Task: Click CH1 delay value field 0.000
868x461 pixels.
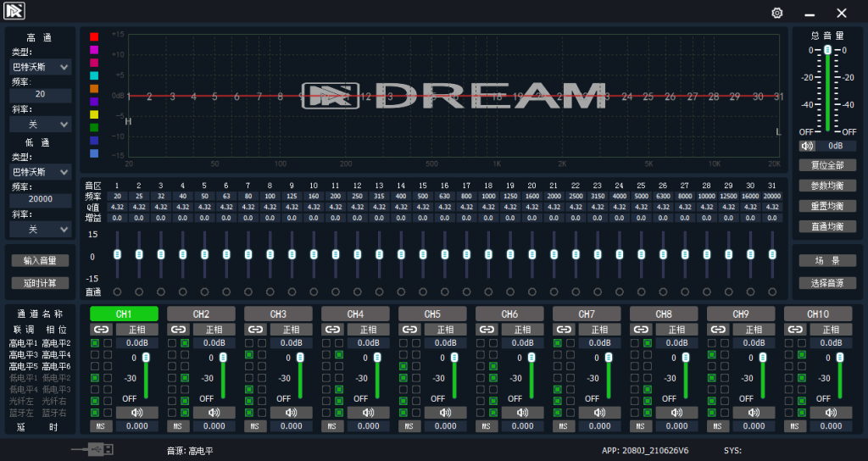Action: pyautogui.click(x=136, y=426)
